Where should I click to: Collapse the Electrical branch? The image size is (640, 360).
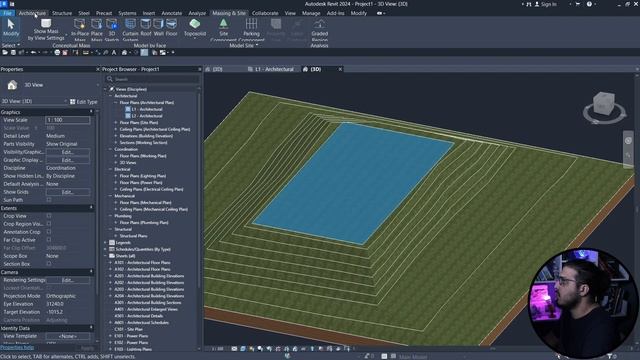111,169
